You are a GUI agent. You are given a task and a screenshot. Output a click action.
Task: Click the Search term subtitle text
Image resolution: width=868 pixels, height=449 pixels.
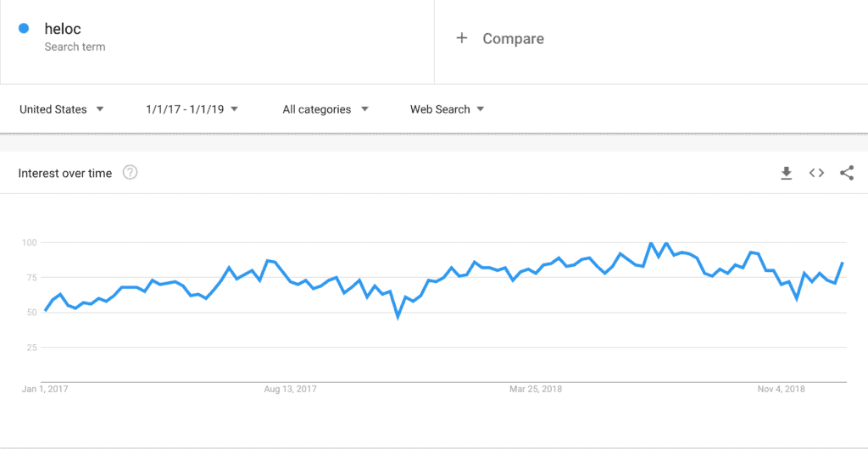point(75,47)
